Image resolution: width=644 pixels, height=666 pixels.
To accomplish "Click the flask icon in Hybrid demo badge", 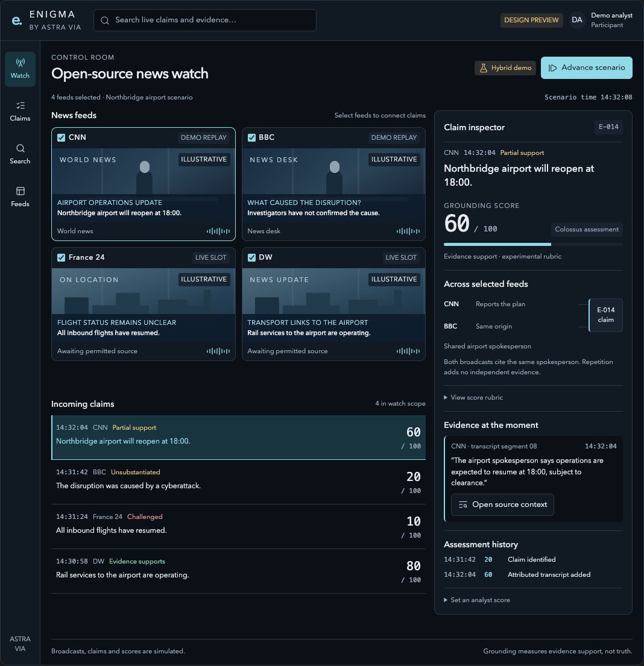I will click(484, 68).
